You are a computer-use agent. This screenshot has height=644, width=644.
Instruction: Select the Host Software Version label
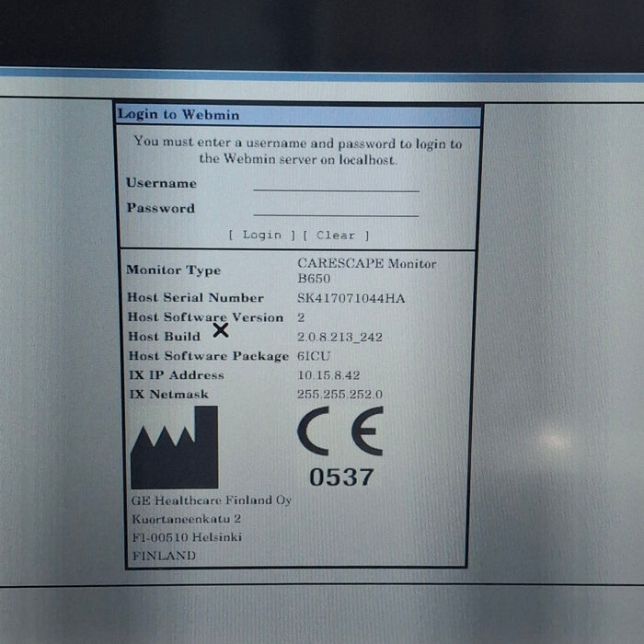[x=204, y=317]
